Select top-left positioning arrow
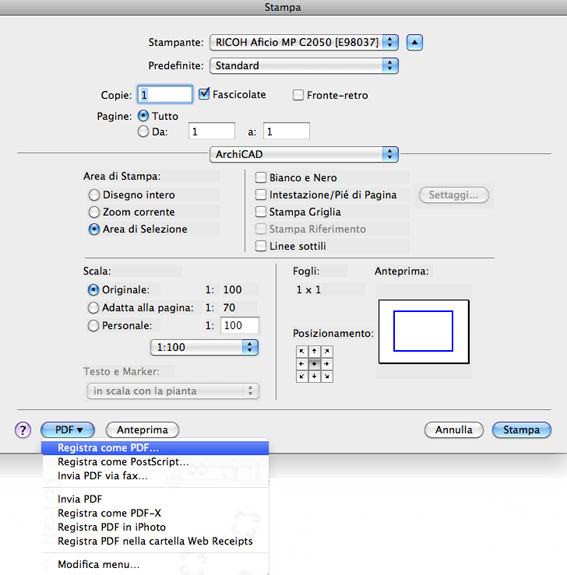The image size is (567, 575). point(302,351)
